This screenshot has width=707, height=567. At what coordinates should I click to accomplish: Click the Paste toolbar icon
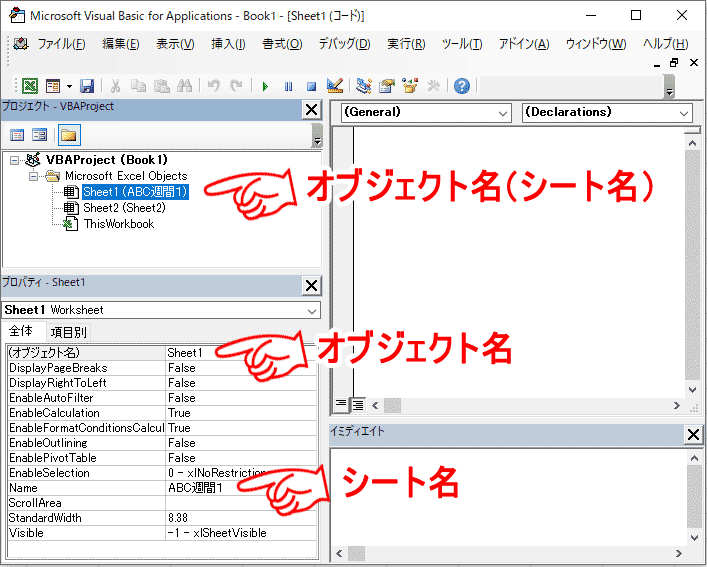coord(161,86)
